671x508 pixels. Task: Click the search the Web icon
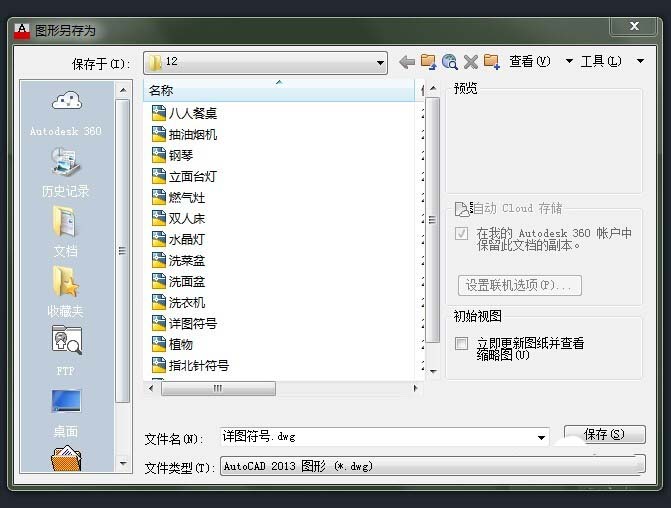450,62
